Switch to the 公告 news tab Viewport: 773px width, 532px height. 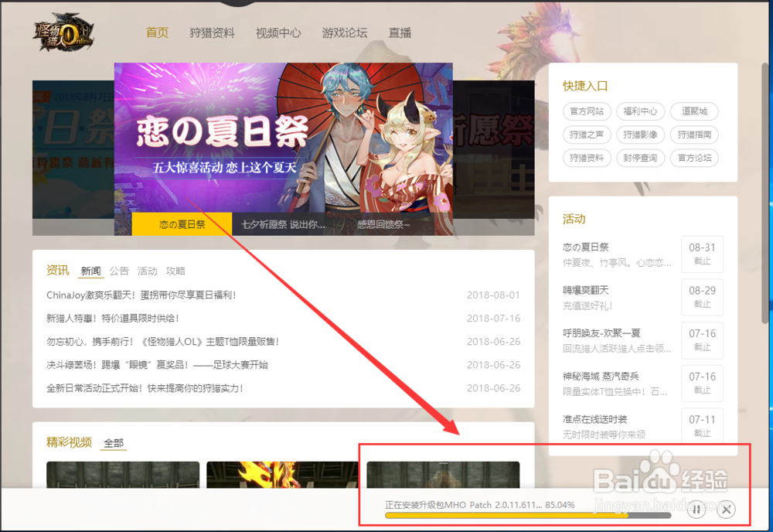tap(118, 271)
